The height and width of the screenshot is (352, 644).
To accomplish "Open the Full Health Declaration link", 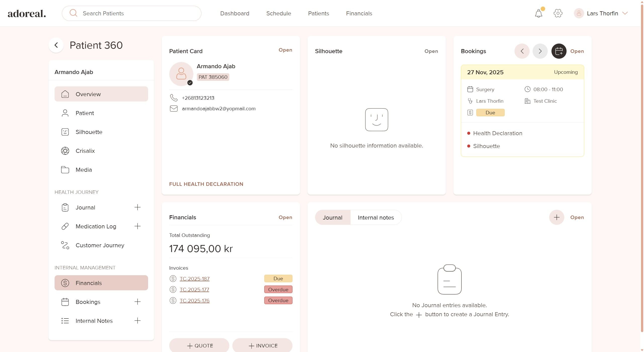I will [x=206, y=184].
